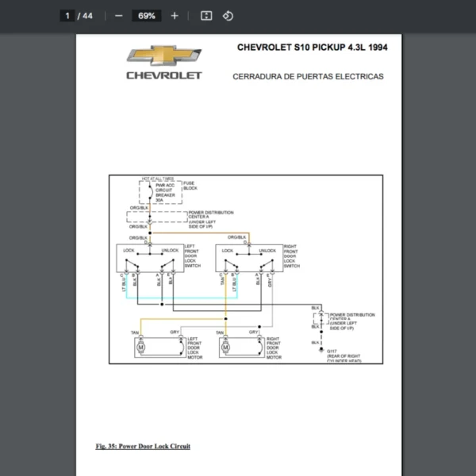Zoom out with the minus icon

pyautogui.click(x=119, y=16)
